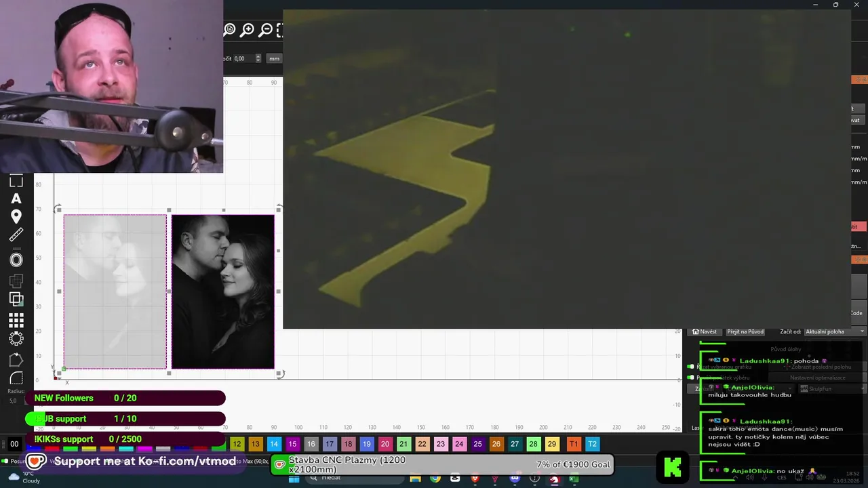Pick layer color swatch 26

click(496, 444)
